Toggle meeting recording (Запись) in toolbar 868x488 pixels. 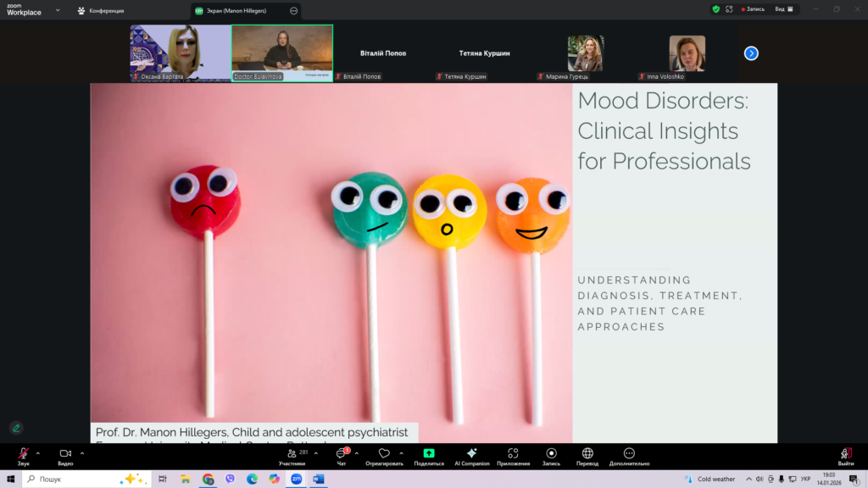pos(551,454)
